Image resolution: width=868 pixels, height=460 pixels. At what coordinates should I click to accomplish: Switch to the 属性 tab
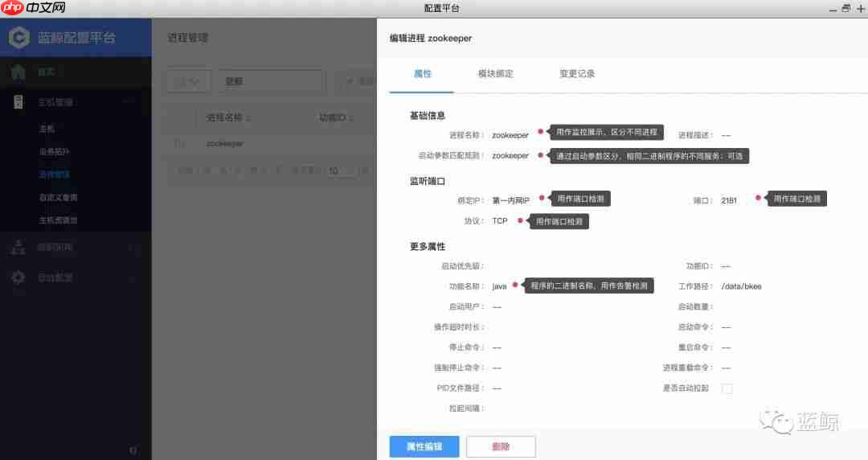[423, 74]
